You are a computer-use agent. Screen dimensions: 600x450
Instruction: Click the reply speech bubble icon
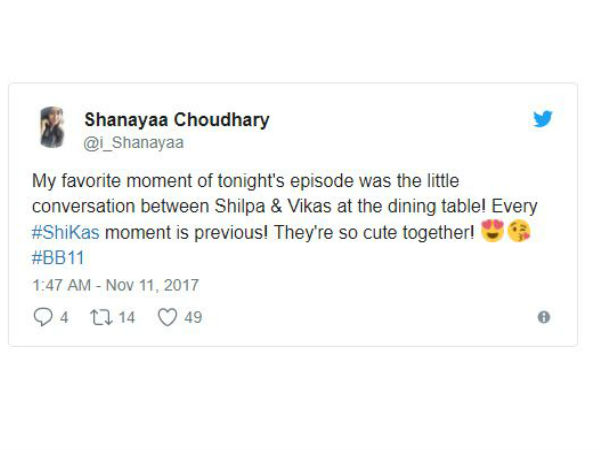[43, 317]
